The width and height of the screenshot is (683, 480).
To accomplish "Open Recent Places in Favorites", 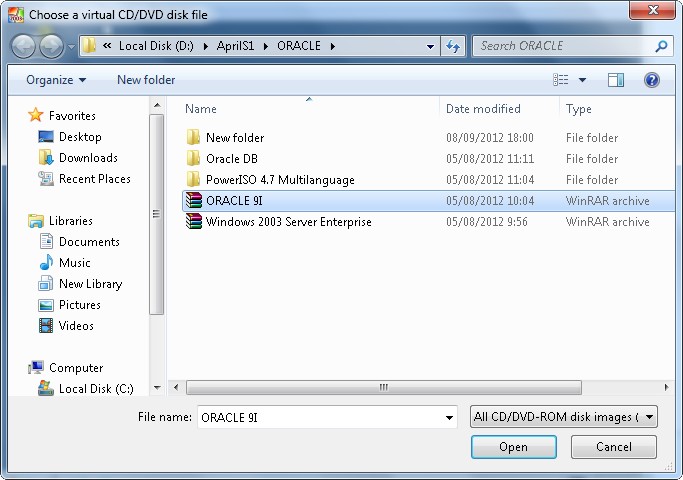I will click(95, 179).
